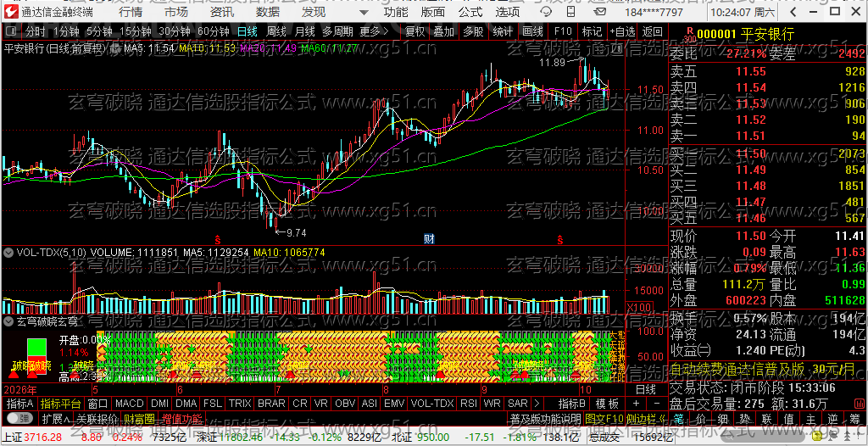Click the + zoom in chart button

[x=636, y=404]
